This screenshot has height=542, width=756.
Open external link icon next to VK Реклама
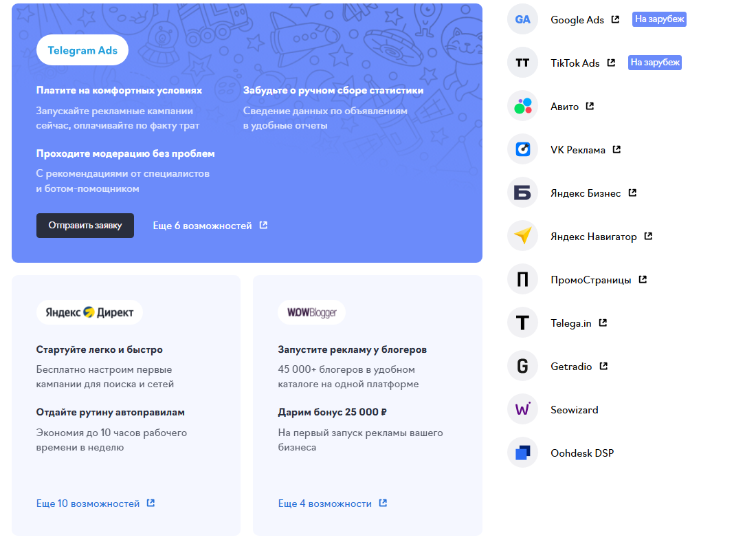(x=616, y=149)
